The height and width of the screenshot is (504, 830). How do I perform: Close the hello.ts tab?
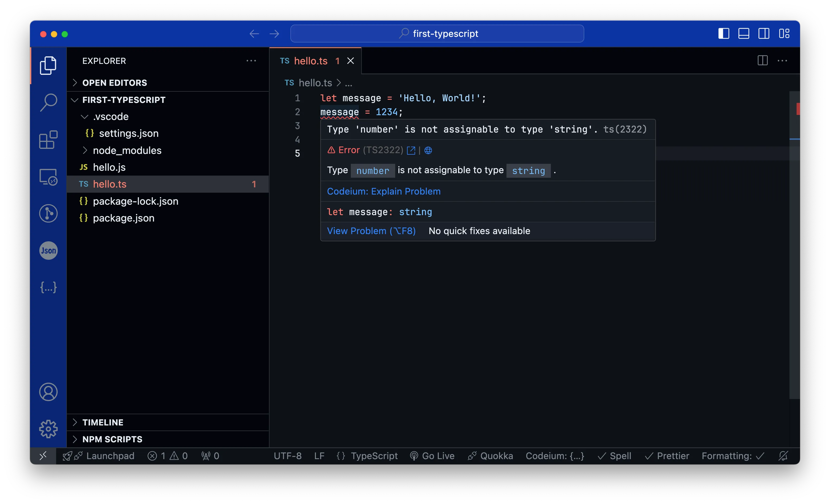350,61
